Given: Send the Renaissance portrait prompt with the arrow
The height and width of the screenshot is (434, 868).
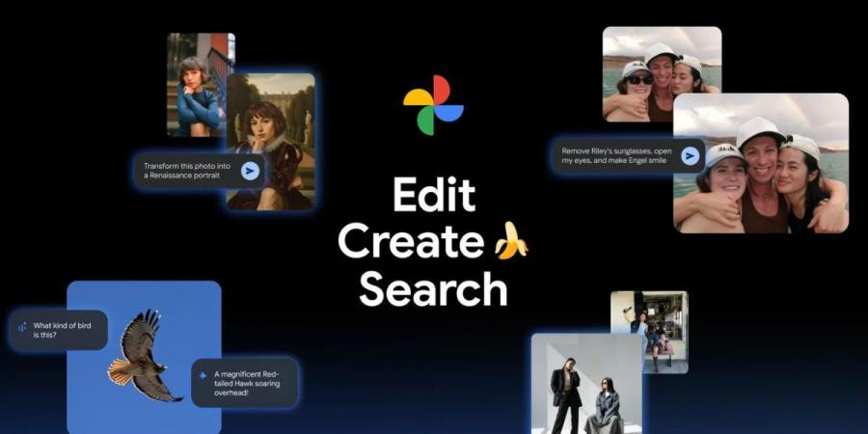Looking at the screenshot, I should (x=250, y=171).
